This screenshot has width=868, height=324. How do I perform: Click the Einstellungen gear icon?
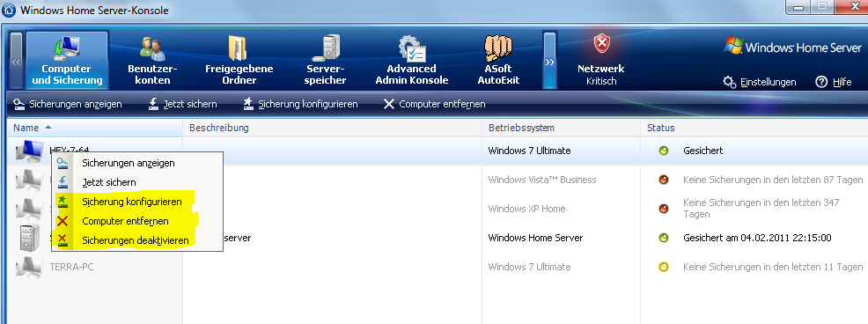click(x=730, y=82)
